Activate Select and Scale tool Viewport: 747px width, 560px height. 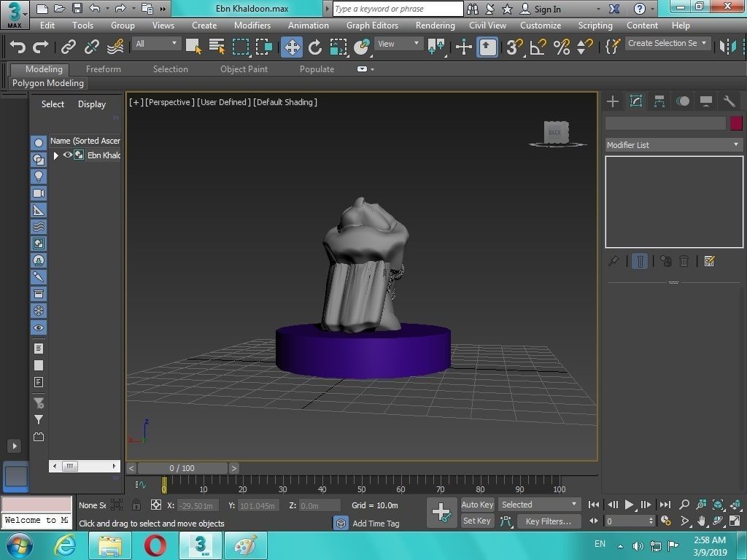338,47
